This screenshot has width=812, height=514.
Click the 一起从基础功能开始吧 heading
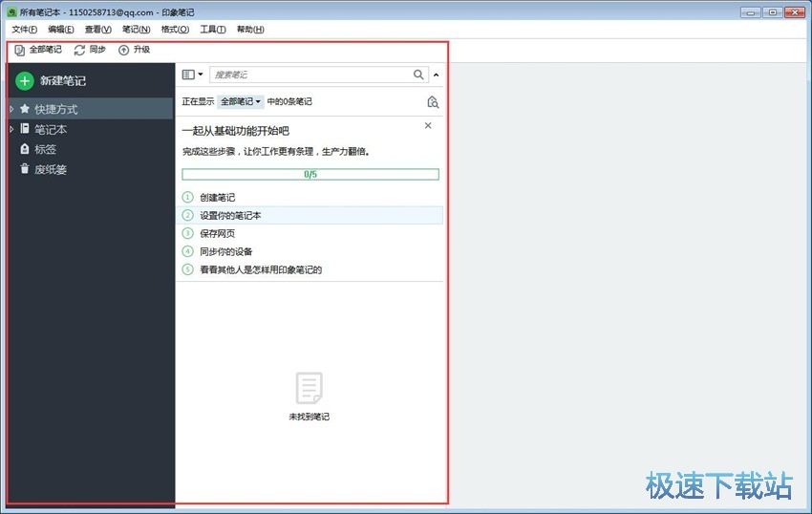236,131
